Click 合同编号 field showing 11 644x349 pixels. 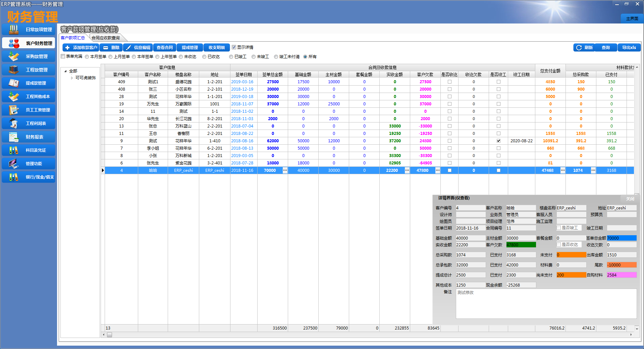click(521, 228)
